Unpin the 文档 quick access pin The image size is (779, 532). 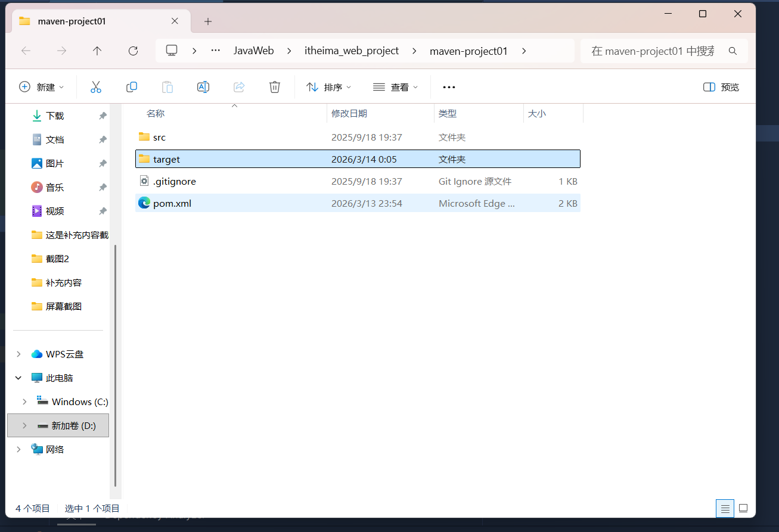[103, 139]
